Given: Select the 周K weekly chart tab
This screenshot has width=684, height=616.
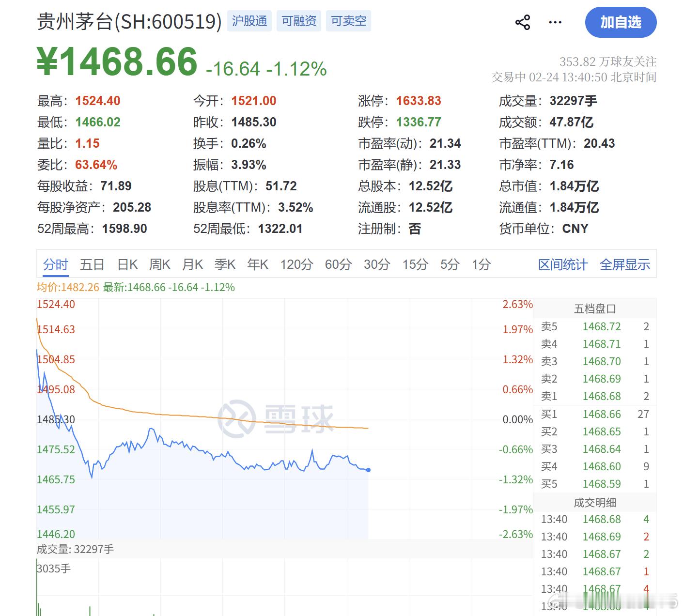Looking at the screenshot, I should point(159,264).
